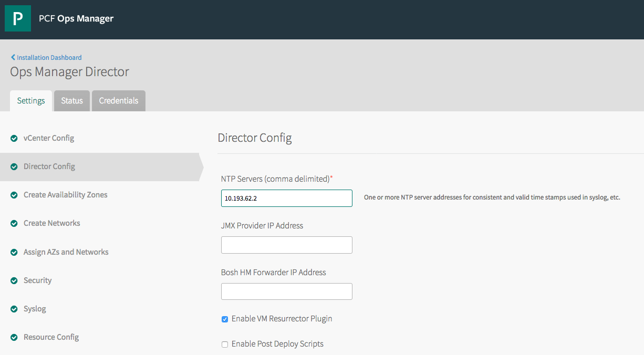
Task: Focus the NTP Servers input field
Action: [x=286, y=199]
